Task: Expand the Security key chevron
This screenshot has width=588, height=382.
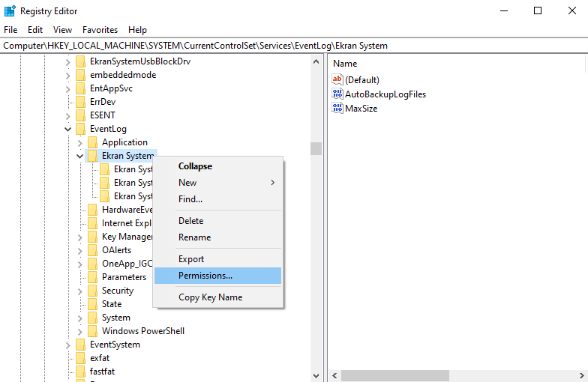Action: click(x=80, y=291)
